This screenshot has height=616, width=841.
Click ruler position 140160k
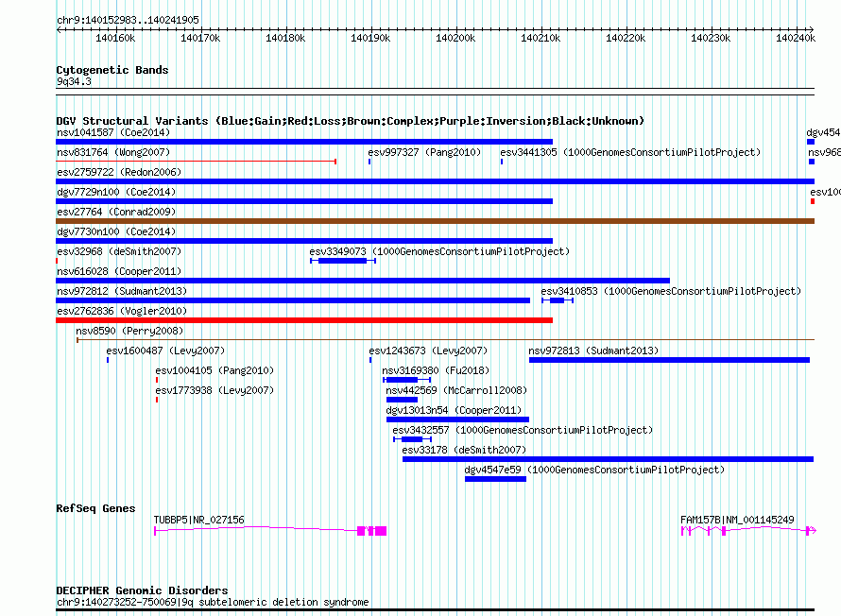(115, 38)
